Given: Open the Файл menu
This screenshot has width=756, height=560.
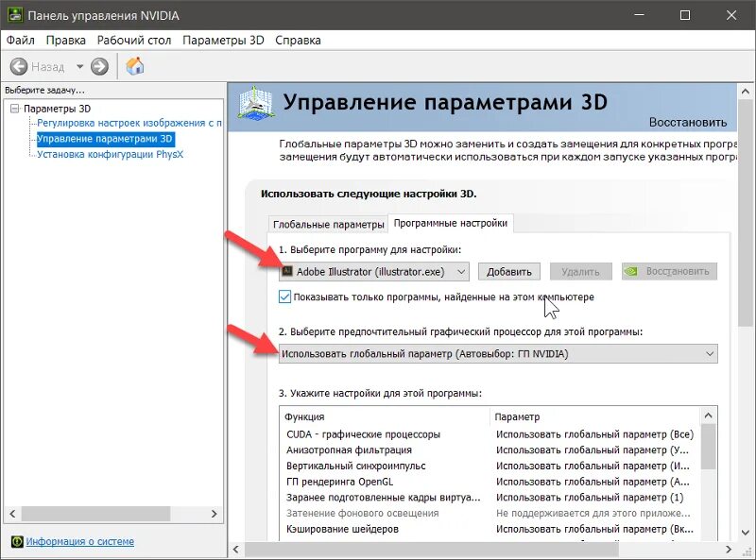Looking at the screenshot, I should (x=20, y=40).
